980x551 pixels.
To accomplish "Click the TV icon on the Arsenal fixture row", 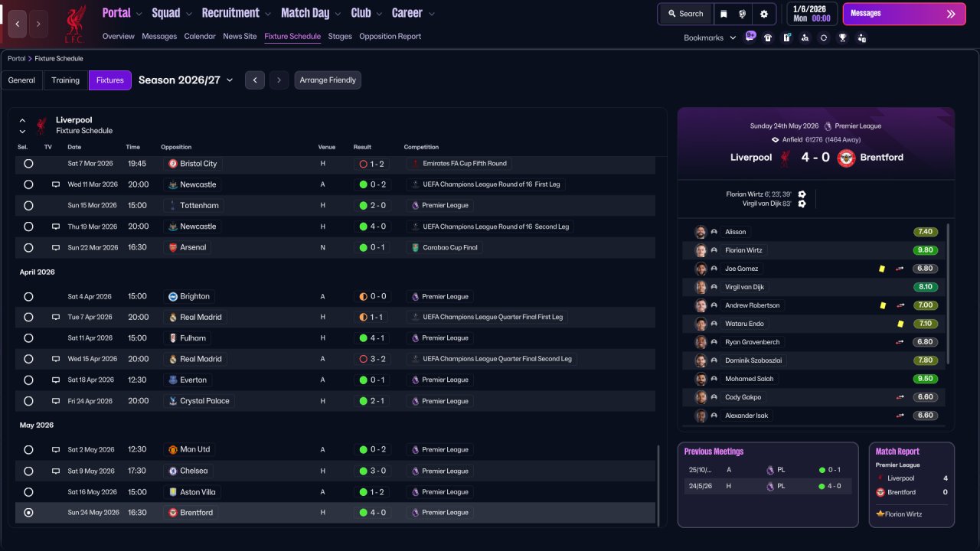I will pos(55,247).
